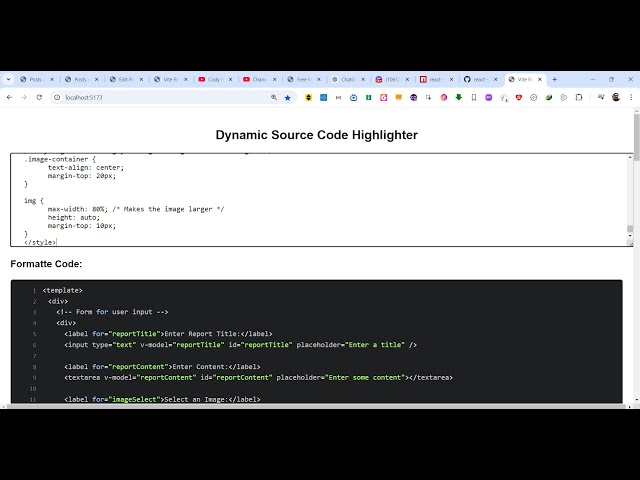
Task: Switch to the ChatGPT tab
Action: coord(345,79)
